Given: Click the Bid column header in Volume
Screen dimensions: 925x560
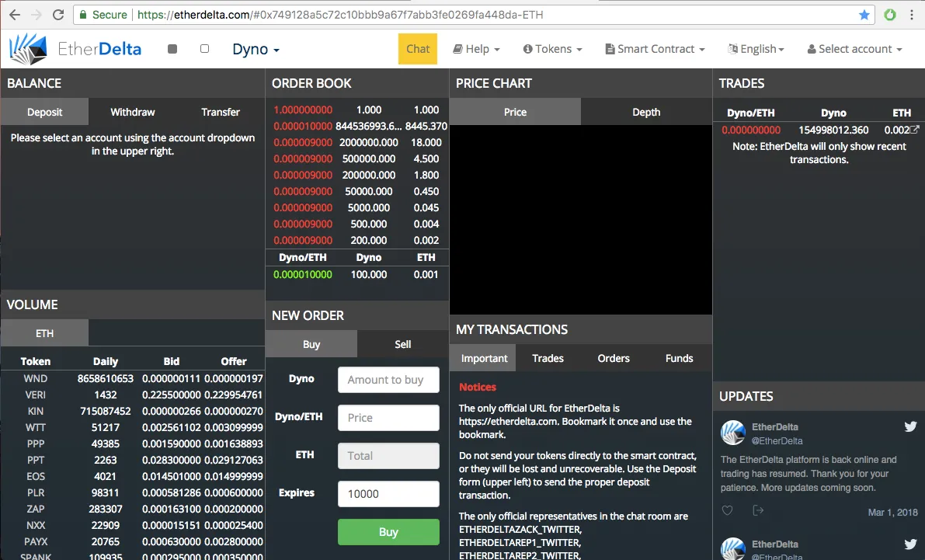Looking at the screenshot, I should [172, 361].
